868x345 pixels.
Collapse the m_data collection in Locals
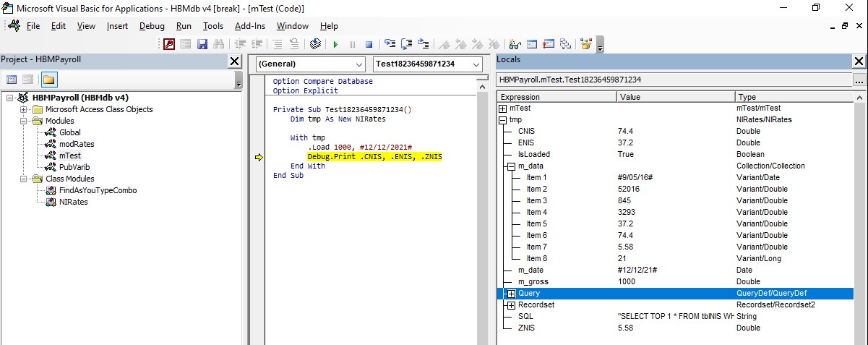point(512,166)
